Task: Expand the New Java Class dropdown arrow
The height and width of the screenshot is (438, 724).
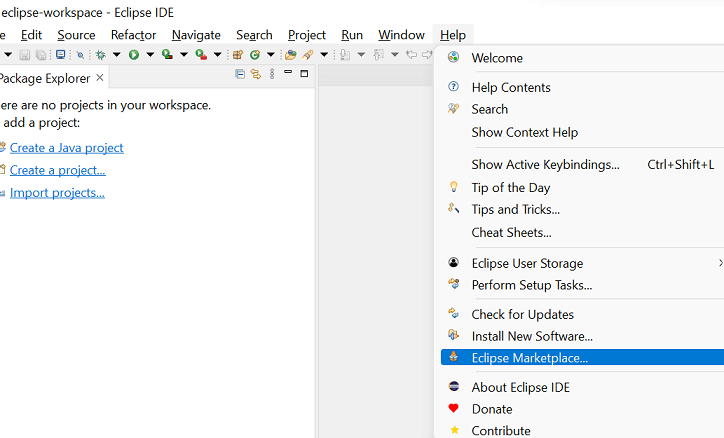Action: click(271, 54)
